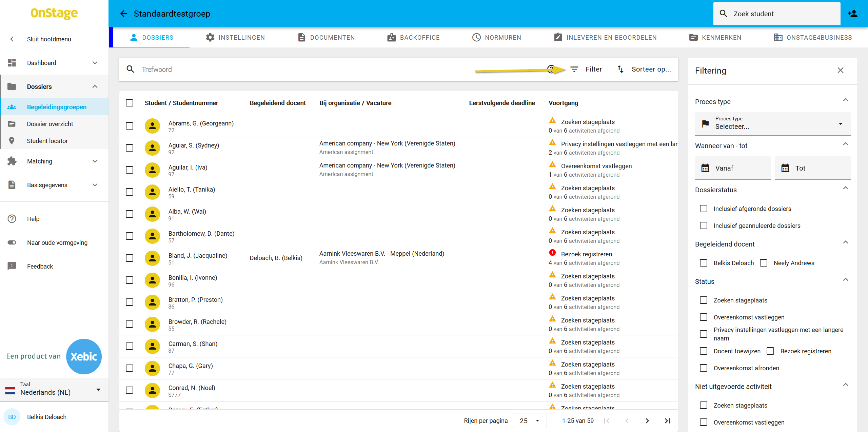Open the Rijen per pagina dropdown
The image size is (868, 432).
[x=530, y=421]
